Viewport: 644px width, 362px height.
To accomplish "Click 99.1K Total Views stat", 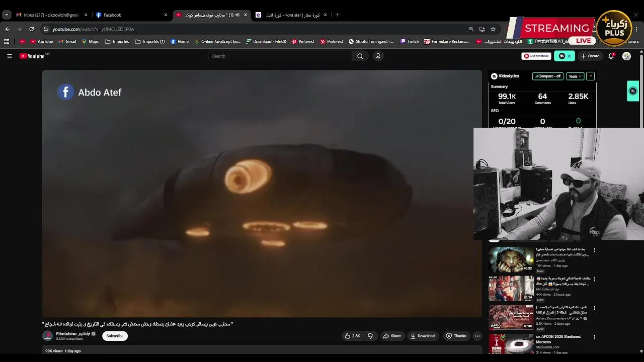I will pyautogui.click(x=507, y=99).
